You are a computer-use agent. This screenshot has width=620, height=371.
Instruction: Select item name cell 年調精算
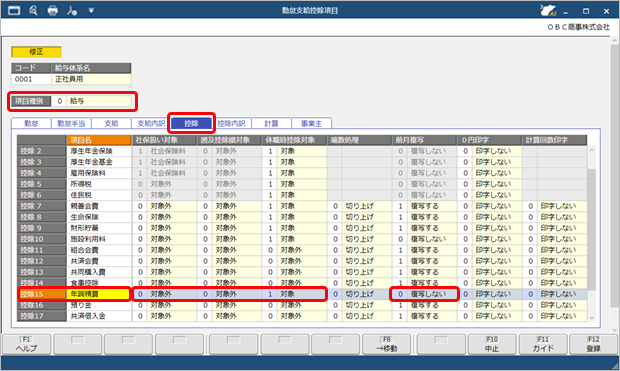99,294
